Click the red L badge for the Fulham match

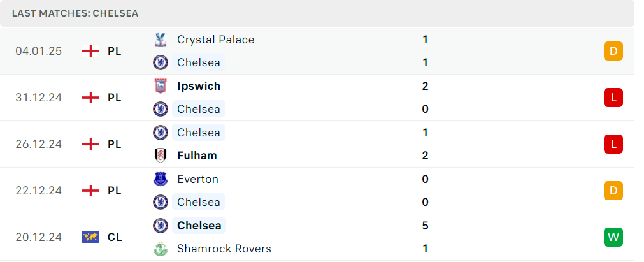613,144
